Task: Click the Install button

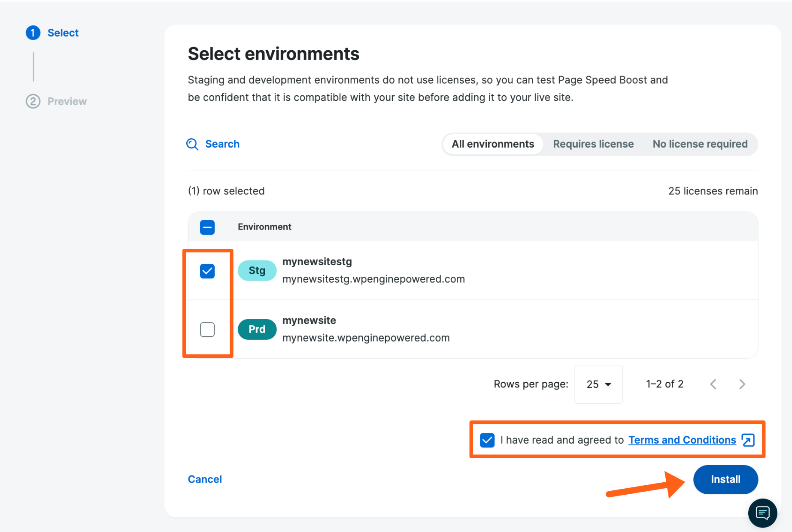Action: click(725, 479)
